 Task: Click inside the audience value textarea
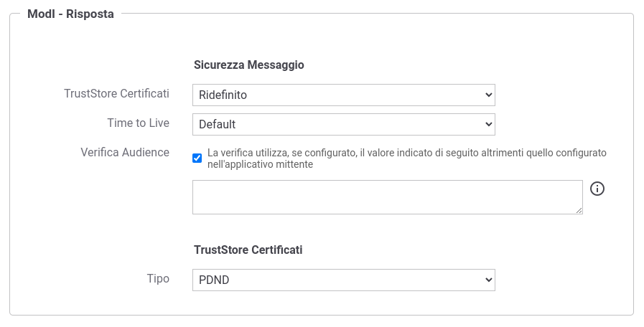(x=387, y=197)
